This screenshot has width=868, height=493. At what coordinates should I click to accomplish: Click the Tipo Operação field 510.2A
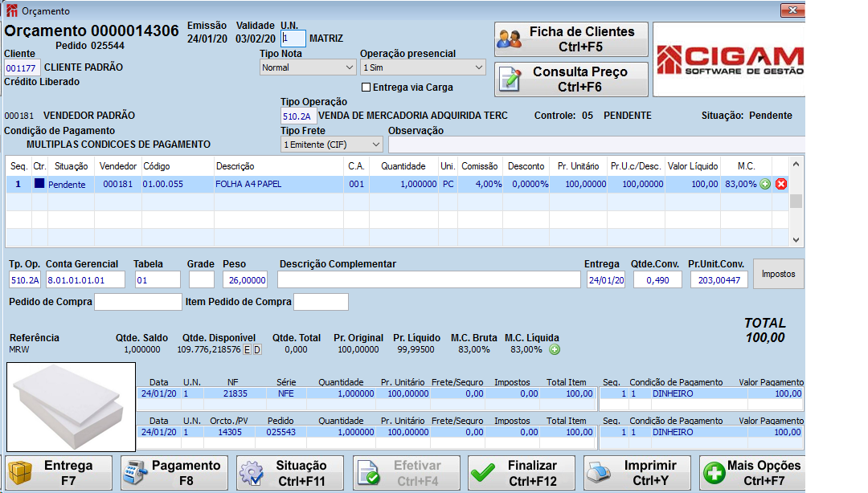coord(298,116)
